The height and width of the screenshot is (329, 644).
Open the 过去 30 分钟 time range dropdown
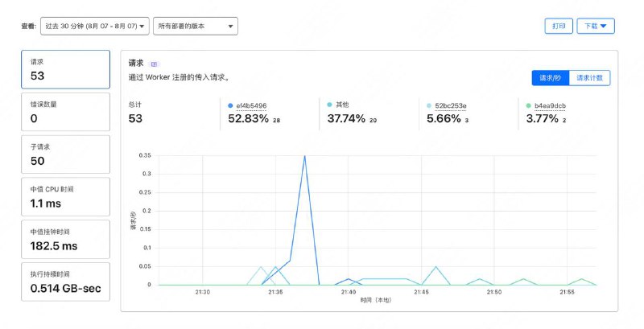pos(94,27)
